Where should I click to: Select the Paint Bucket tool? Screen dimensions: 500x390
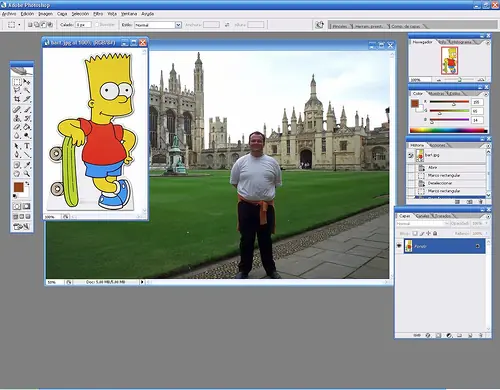tap(27, 127)
